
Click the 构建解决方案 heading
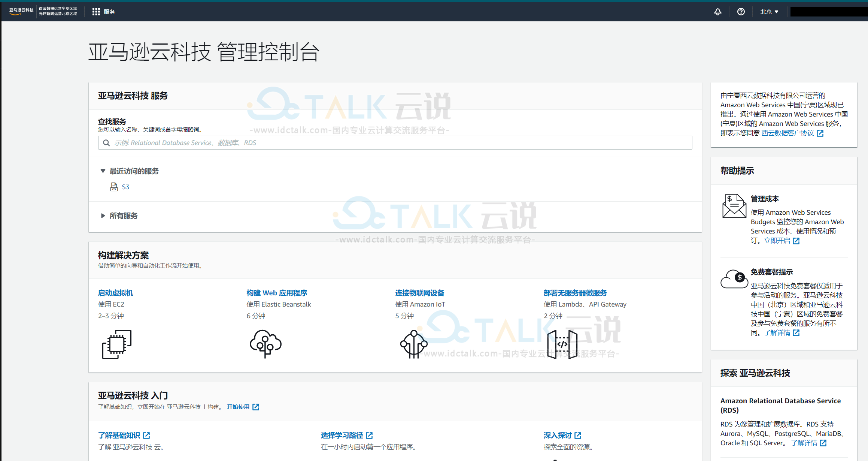point(124,255)
